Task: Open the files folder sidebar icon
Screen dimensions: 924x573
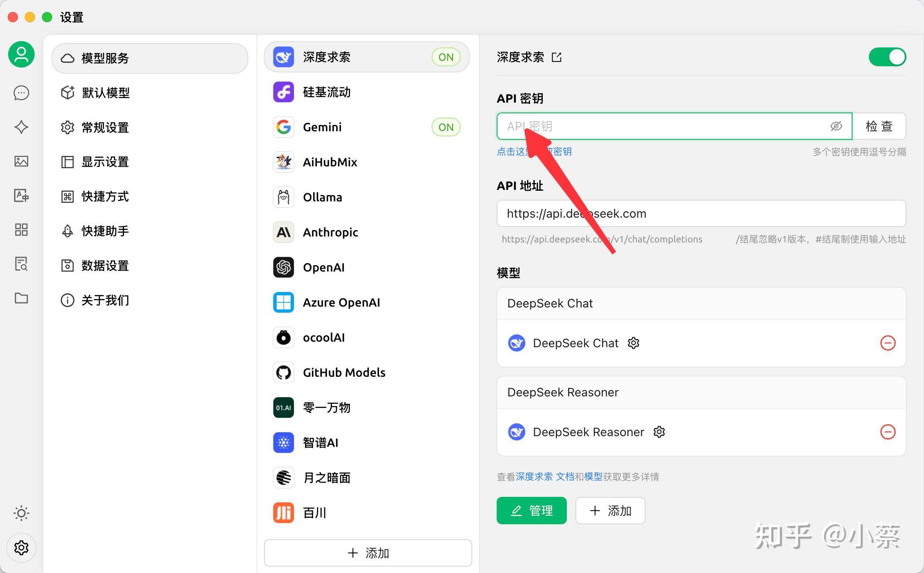Action: tap(21, 298)
